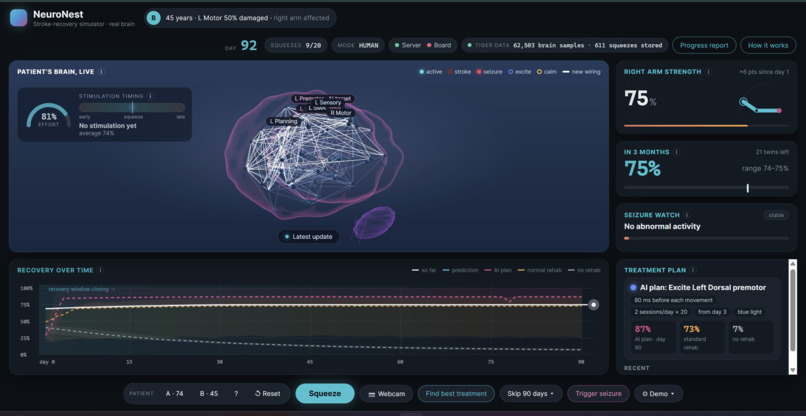Click the MODE HUMAN selector pill
Image resolution: width=806 pixels, height=416 pixels.
(358, 45)
